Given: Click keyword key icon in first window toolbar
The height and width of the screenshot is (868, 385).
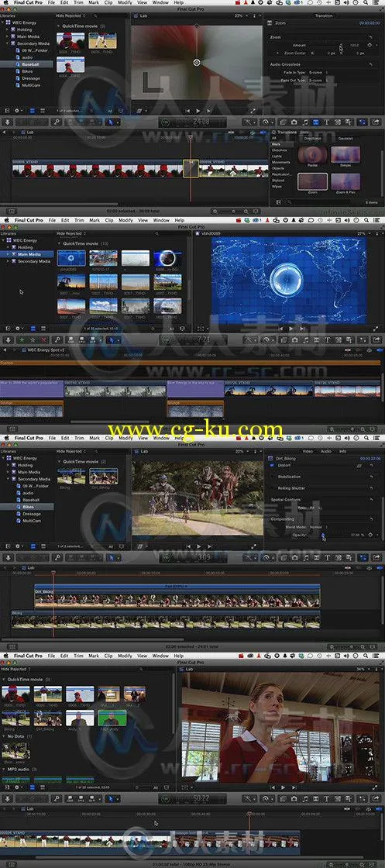Looking at the screenshot, I should tap(57, 122).
